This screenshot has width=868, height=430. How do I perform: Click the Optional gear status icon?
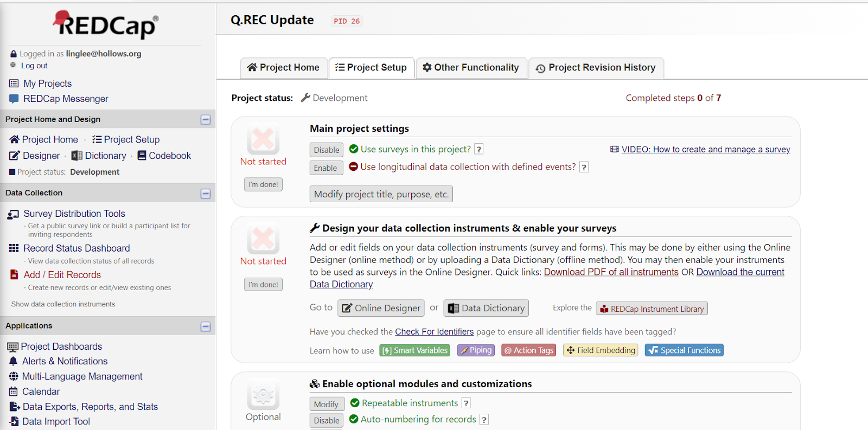click(x=263, y=394)
